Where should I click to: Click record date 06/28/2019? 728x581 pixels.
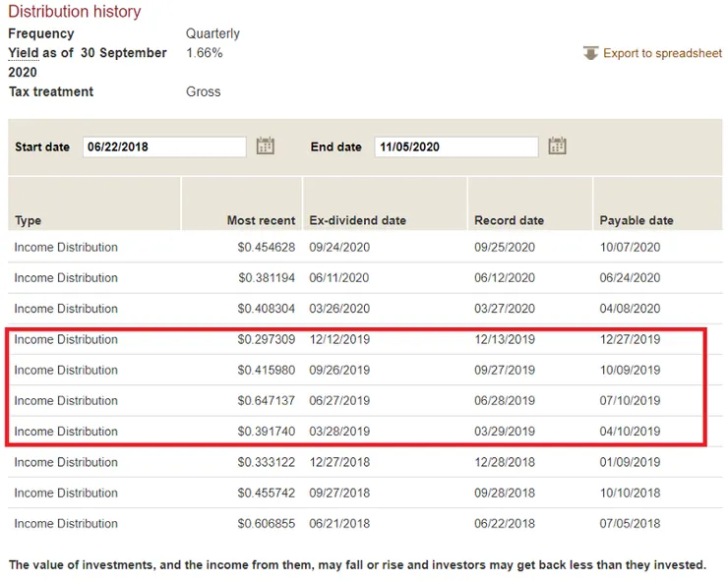[505, 400]
